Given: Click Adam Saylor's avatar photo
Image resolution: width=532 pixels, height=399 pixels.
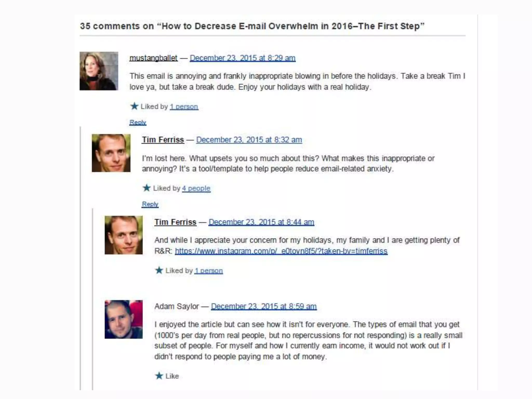Looking at the screenshot, I should point(124,320).
